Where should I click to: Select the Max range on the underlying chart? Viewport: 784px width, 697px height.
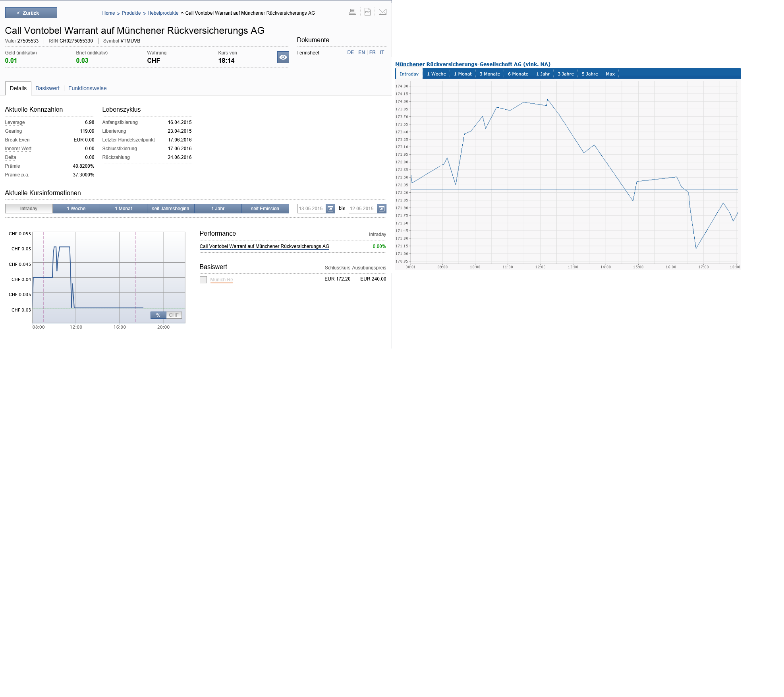pyautogui.click(x=610, y=74)
